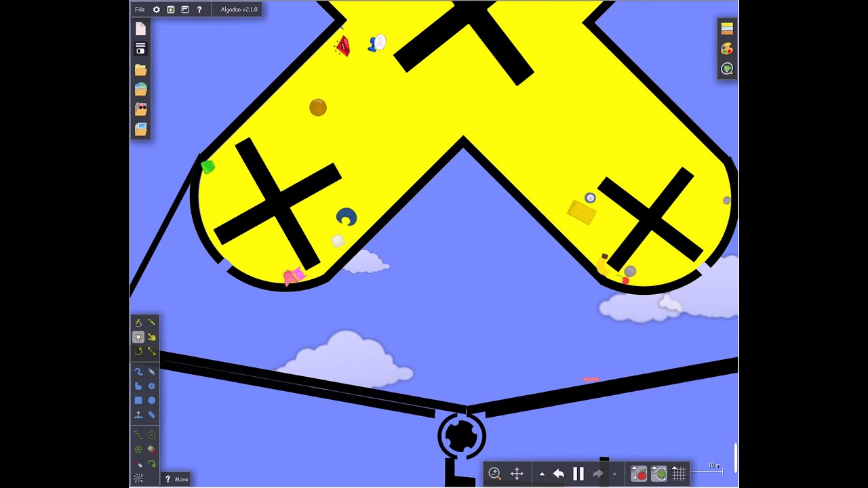The width and height of the screenshot is (868, 488).
Task: Select the Box tool
Action: coord(138,400)
